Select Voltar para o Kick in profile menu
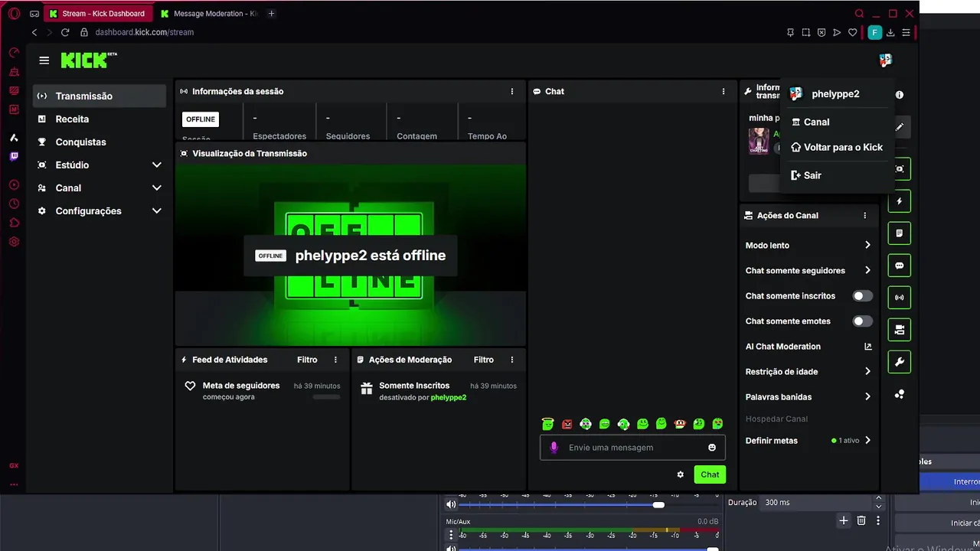The image size is (980, 551). (837, 148)
